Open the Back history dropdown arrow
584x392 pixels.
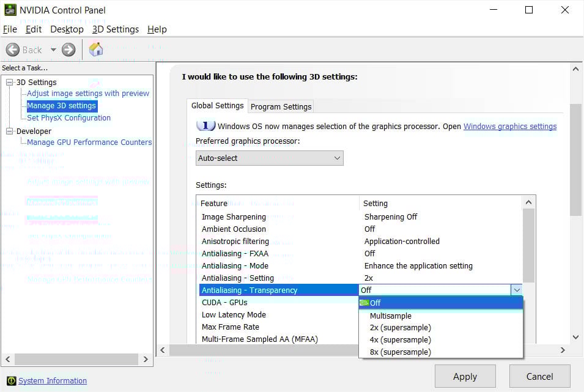pyautogui.click(x=53, y=50)
